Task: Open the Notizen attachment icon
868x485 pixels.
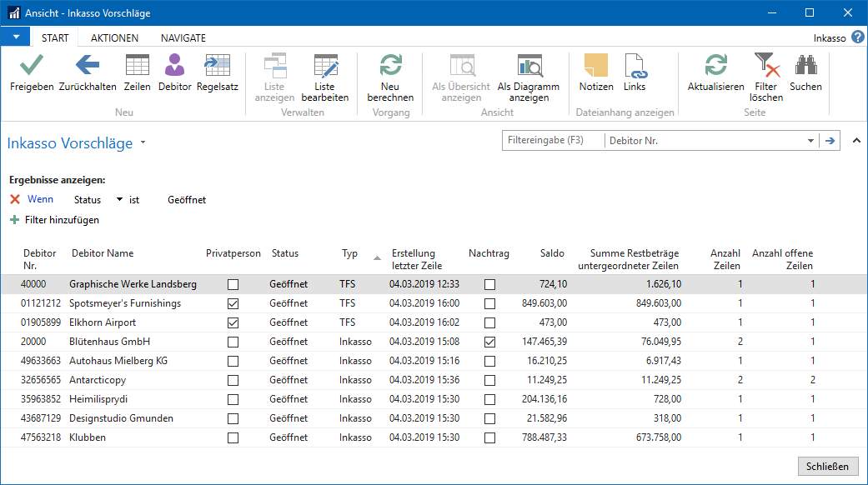Action: tap(596, 66)
